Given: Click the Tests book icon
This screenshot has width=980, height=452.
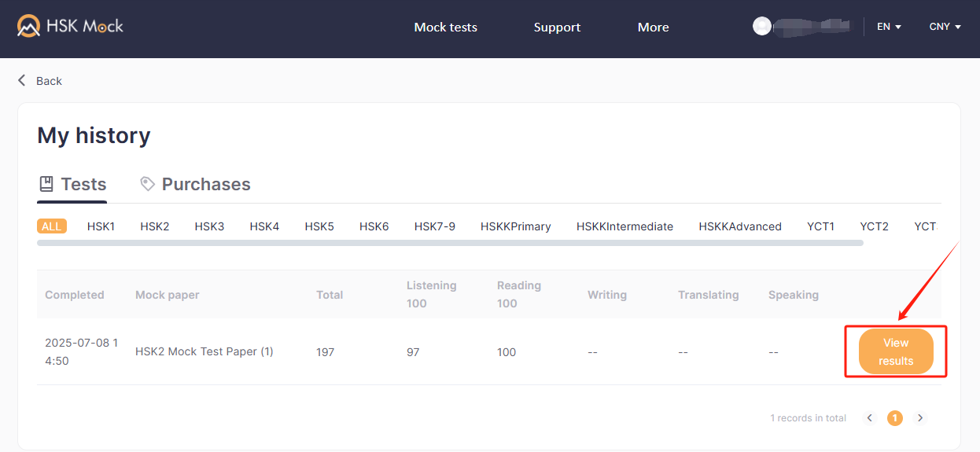Looking at the screenshot, I should [x=46, y=184].
